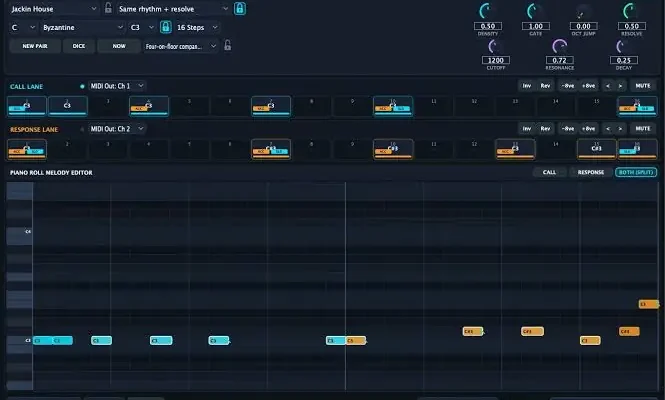Image resolution: width=665 pixels, height=400 pixels.
Task: Switch piano roll to RESPONSE view
Action: [x=591, y=172]
